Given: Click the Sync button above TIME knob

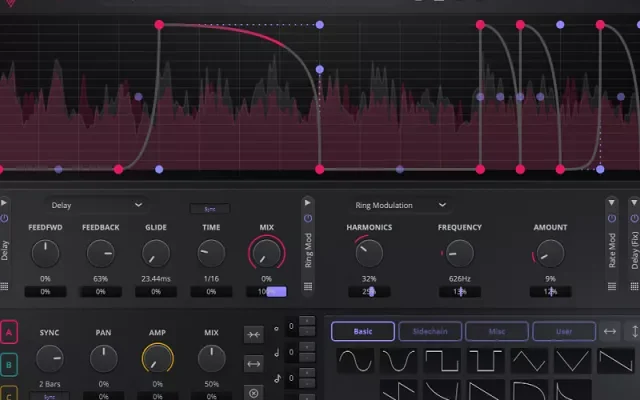Looking at the screenshot, I should tap(210, 209).
